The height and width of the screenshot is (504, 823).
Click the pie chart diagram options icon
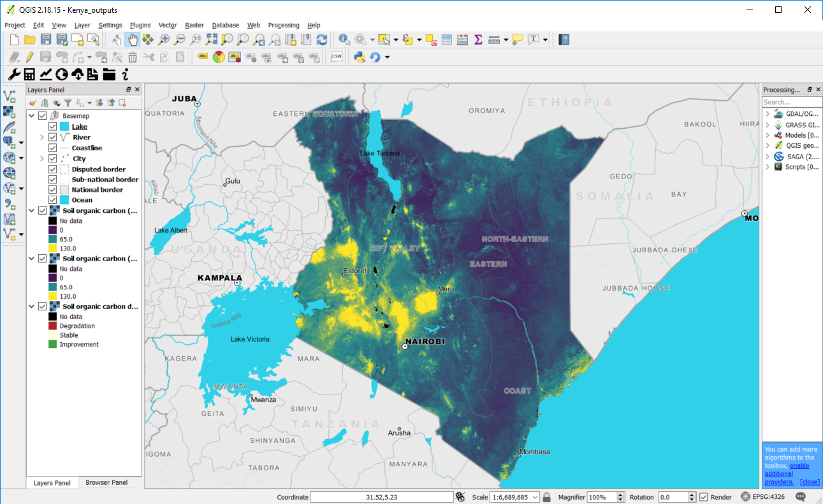(x=219, y=57)
